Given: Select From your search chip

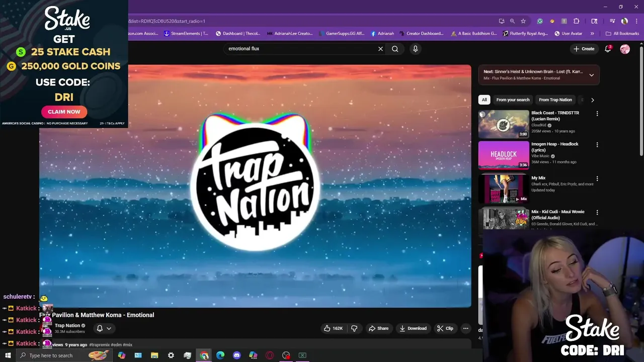Looking at the screenshot, I should [x=513, y=100].
